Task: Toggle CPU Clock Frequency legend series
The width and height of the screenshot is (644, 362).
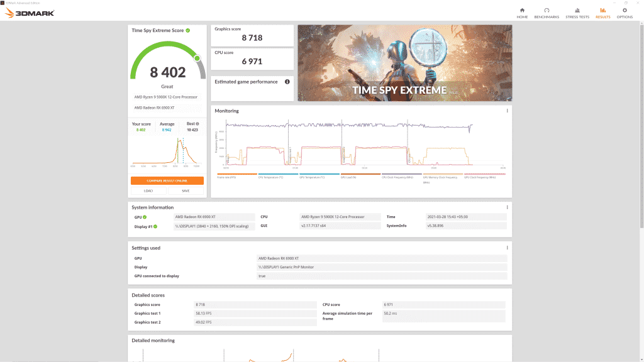Action: coord(402,176)
